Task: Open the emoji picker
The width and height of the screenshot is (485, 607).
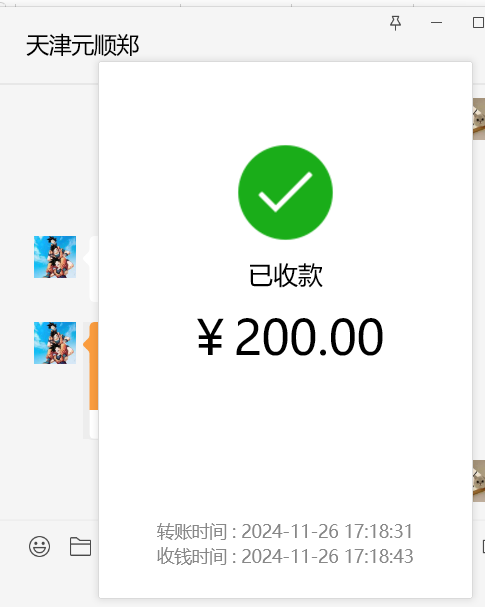Action: 39,547
